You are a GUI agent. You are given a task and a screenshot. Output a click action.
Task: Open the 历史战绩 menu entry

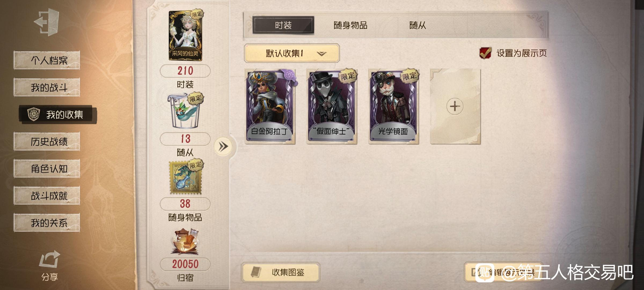coord(47,142)
